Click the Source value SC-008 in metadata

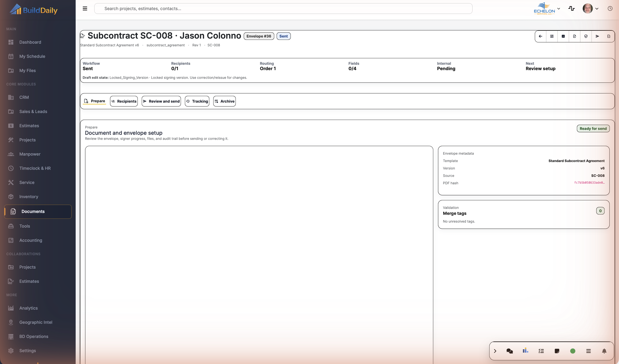[598, 176]
